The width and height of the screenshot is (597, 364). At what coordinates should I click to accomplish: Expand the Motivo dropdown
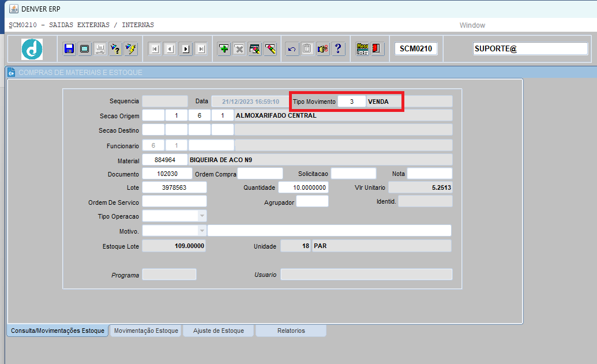tap(202, 230)
